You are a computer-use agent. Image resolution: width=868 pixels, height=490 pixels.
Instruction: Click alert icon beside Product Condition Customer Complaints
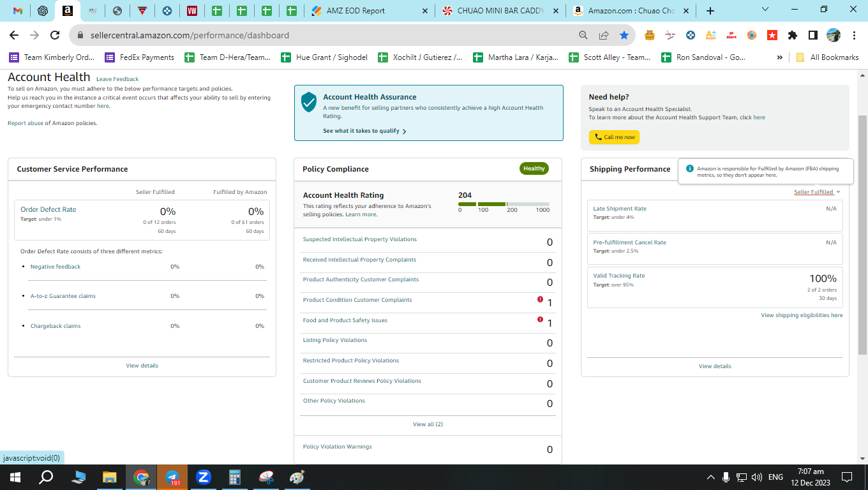pyautogui.click(x=541, y=299)
